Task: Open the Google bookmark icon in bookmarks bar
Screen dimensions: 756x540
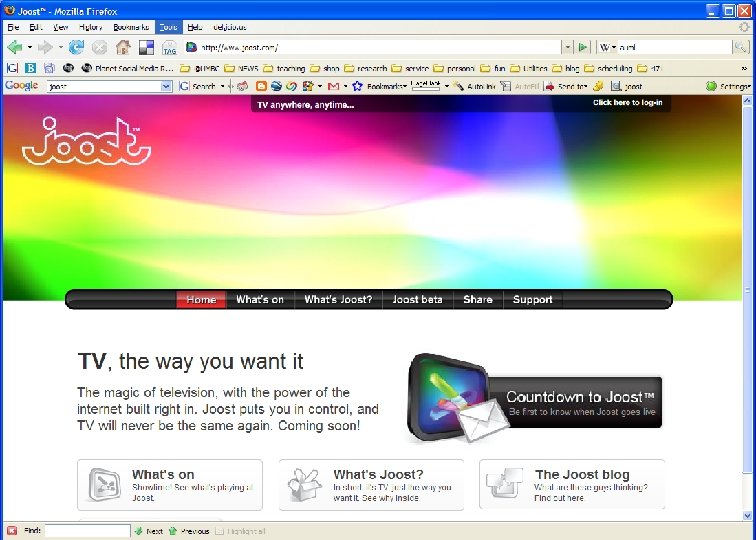Action: (x=12, y=68)
